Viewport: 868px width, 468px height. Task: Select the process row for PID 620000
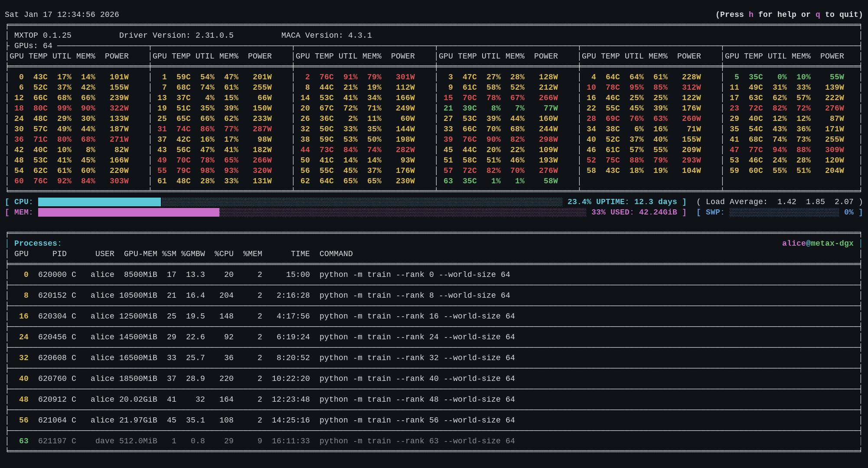(434, 275)
